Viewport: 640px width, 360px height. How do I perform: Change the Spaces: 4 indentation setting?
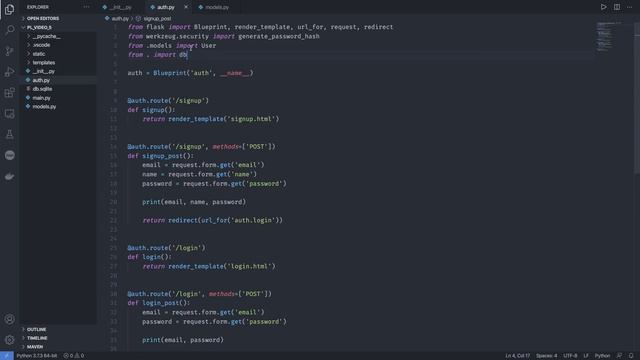[546, 356]
